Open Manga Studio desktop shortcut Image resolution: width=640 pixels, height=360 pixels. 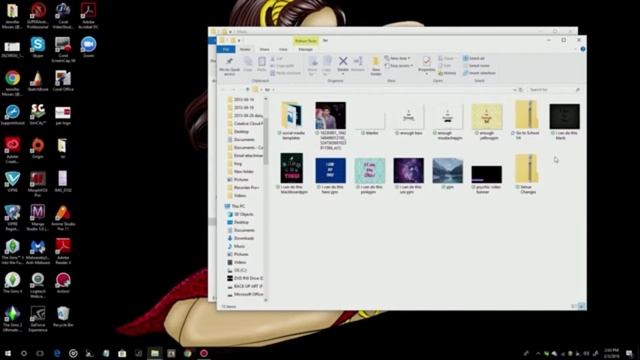coord(38,218)
